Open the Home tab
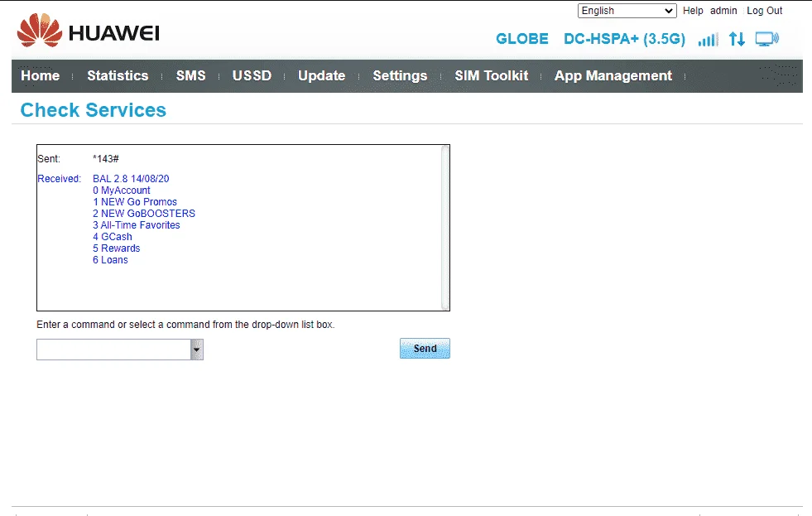 pos(40,75)
